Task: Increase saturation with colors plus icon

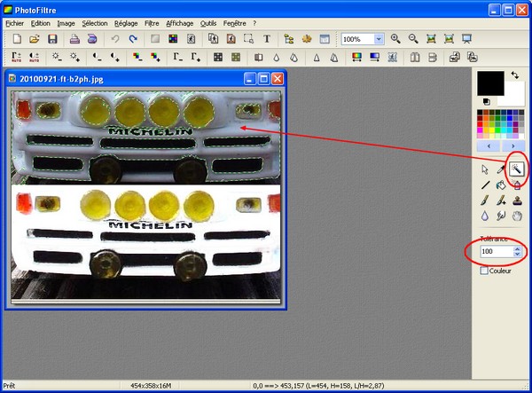Action: 155,57
